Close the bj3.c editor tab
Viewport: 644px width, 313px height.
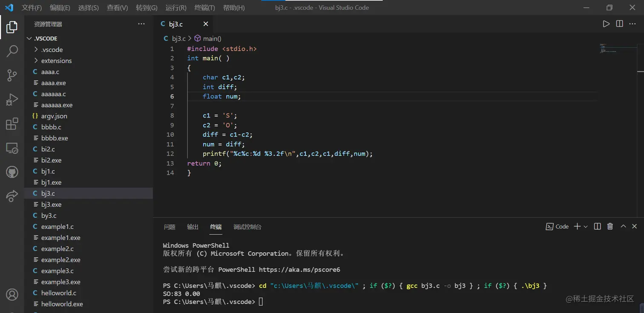pos(206,24)
